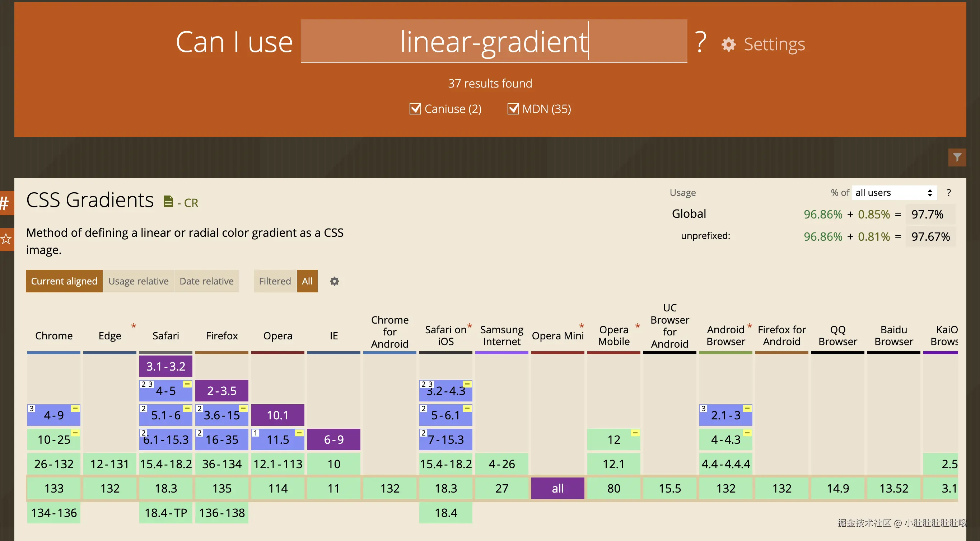Viewport: 980px width, 541px height.
Task: Uncheck the Caniuse (2) checkbox
Action: tap(415, 109)
